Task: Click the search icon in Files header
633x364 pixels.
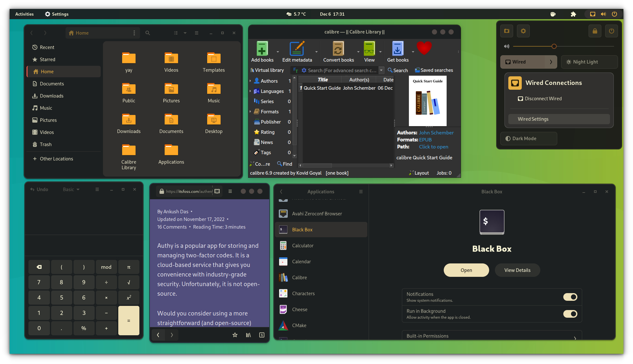Action: point(148,33)
